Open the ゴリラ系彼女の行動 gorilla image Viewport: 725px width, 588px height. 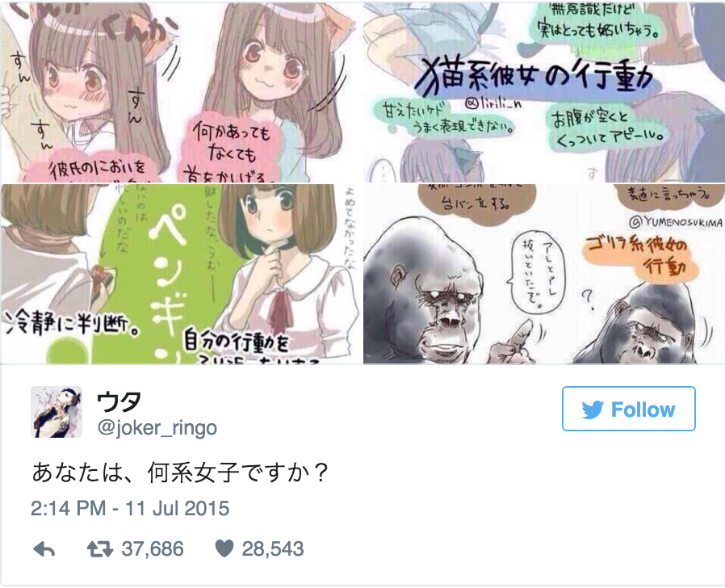544,274
